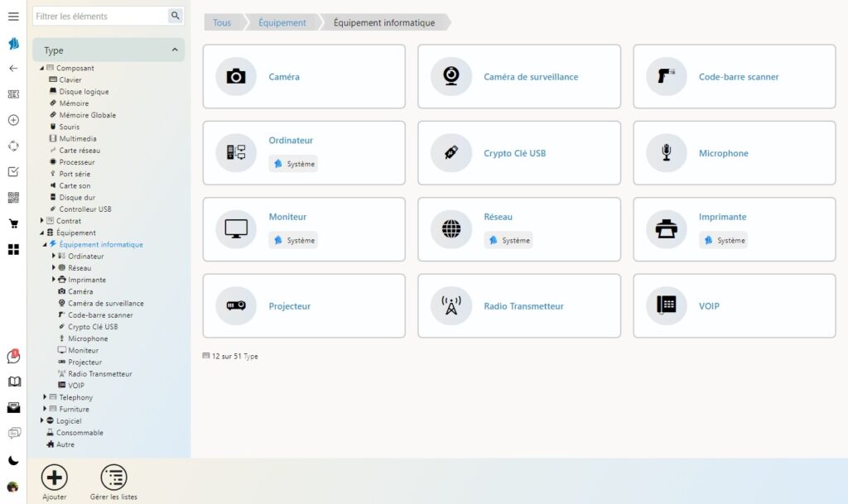Image resolution: width=848 pixels, height=504 pixels.
Task: Click the QR code icon in sidebar
Action: [13, 198]
